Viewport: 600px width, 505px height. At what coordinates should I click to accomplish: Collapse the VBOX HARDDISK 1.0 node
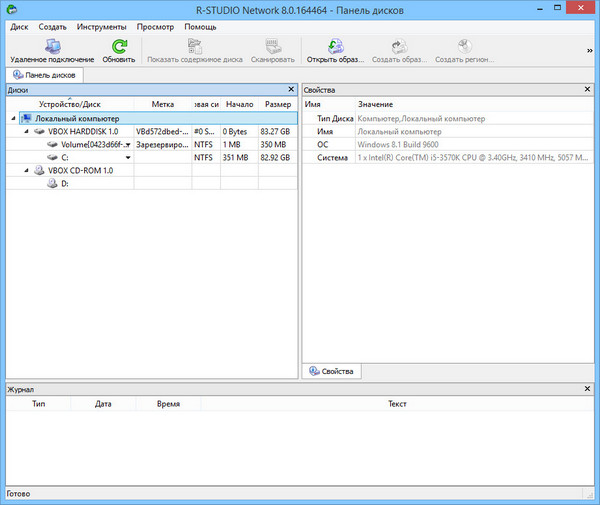tap(27, 131)
